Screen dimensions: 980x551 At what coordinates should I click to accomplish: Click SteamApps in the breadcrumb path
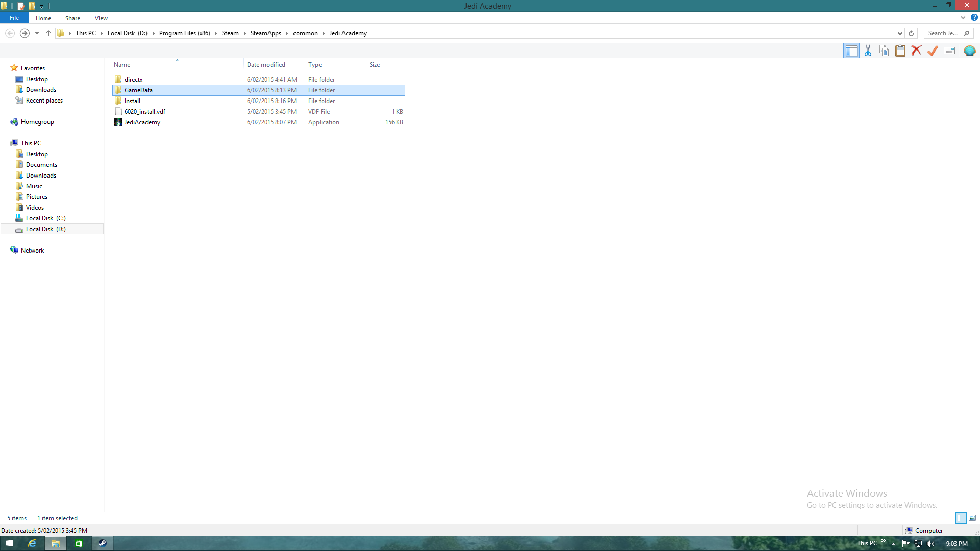coord(265,33)
